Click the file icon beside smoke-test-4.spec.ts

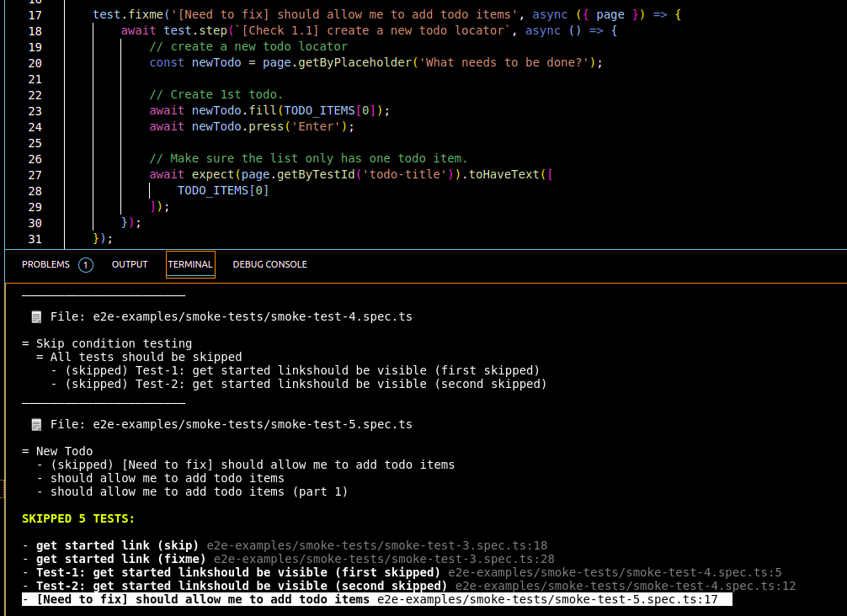pos(36,317)
